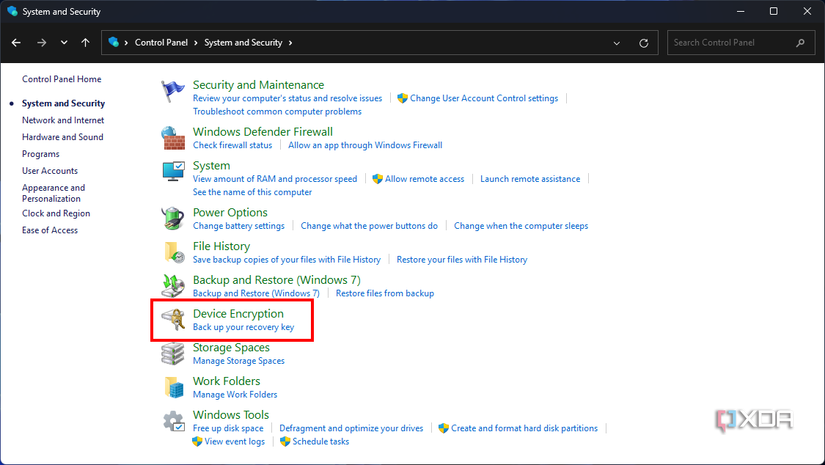Screen dimensions: 825x465
Task: Open Control Panel Home link
Action: pyautogui.click(x=61, y=79)
